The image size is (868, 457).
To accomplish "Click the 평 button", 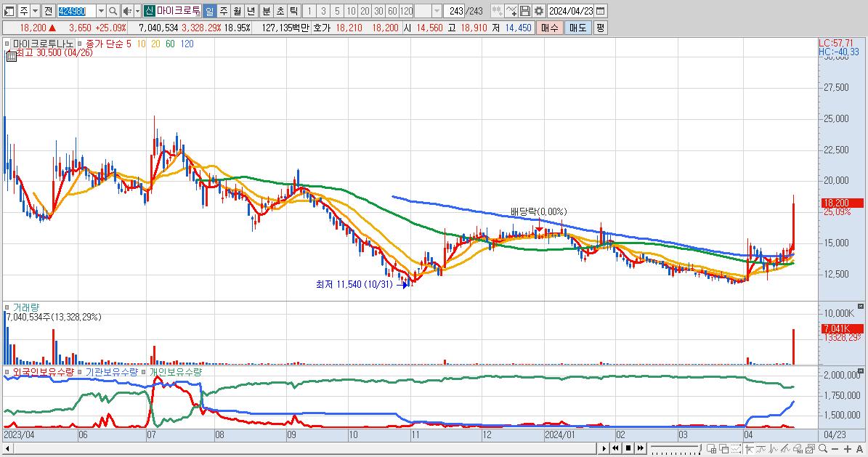I will [600, 28].
